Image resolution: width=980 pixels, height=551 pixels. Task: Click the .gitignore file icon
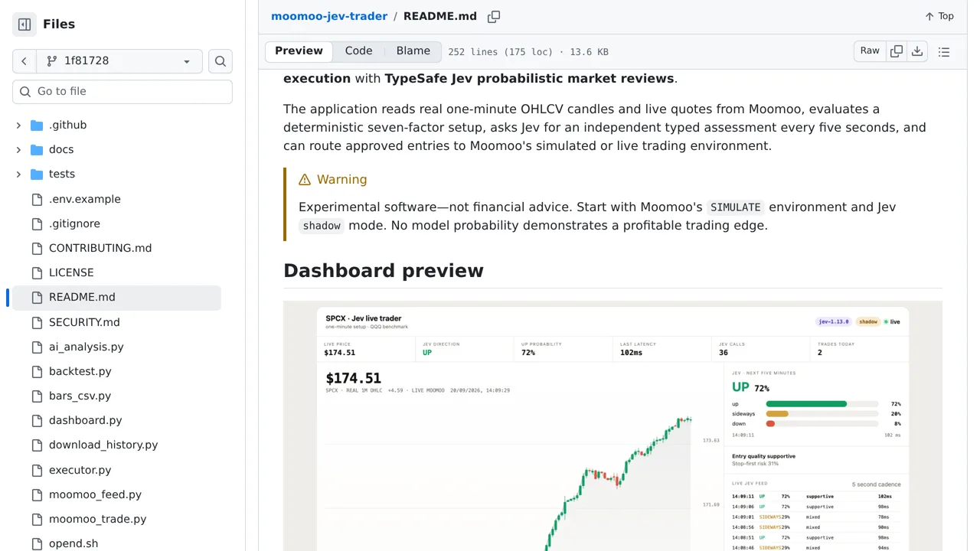click(x=37, y=223)
